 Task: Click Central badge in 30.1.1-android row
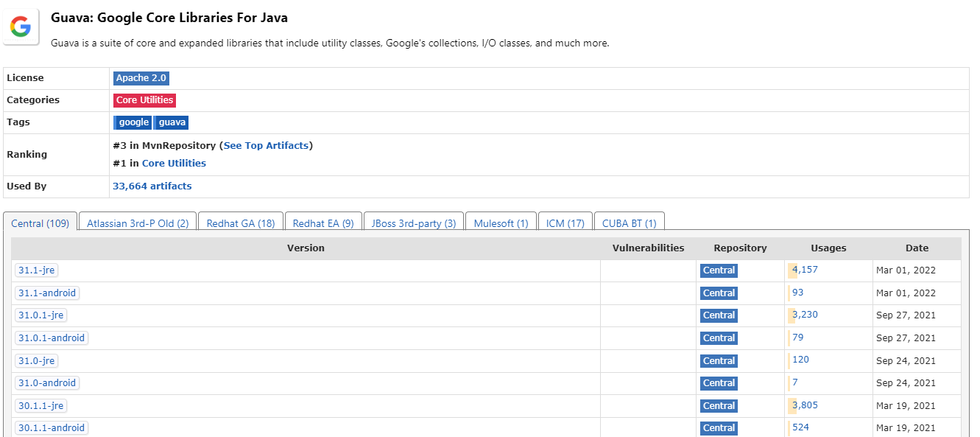(719, 428)
